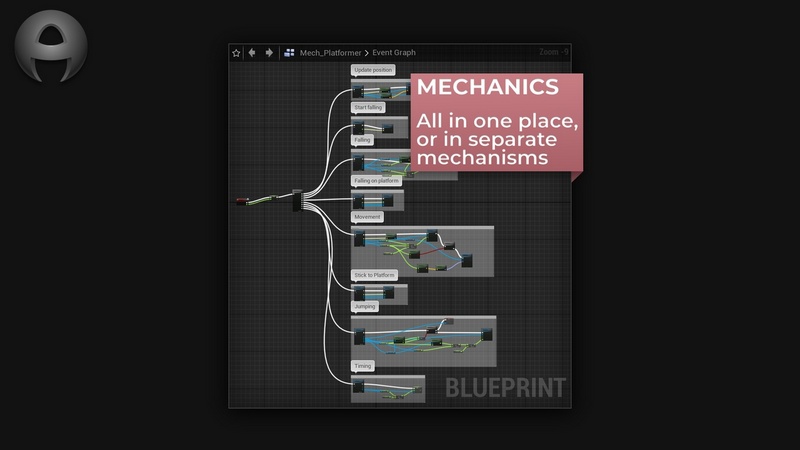
Task: Select the Sequence node with multiple outputs
Action: 296,200
